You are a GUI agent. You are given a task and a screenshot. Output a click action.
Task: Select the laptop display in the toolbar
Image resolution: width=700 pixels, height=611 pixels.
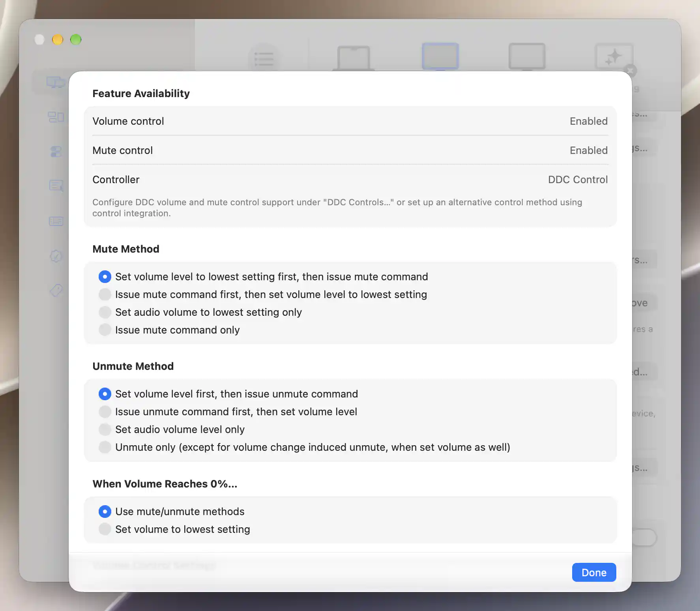(x=354, y=58)
